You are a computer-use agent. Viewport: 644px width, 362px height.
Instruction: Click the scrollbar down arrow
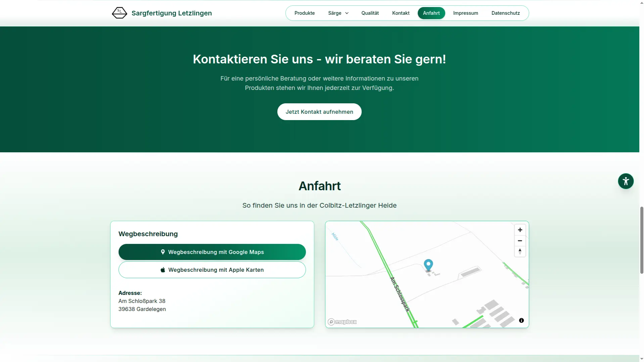pyautogui.click(x=641, y=359)
